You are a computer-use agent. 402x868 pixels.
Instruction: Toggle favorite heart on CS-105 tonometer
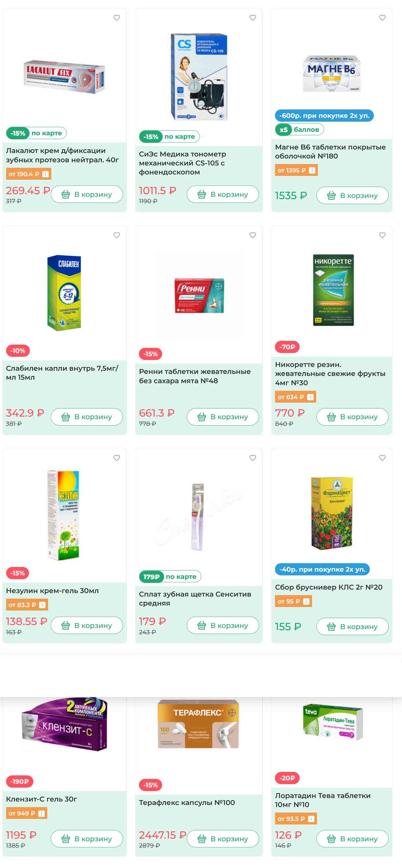click(x=253, y=18)
